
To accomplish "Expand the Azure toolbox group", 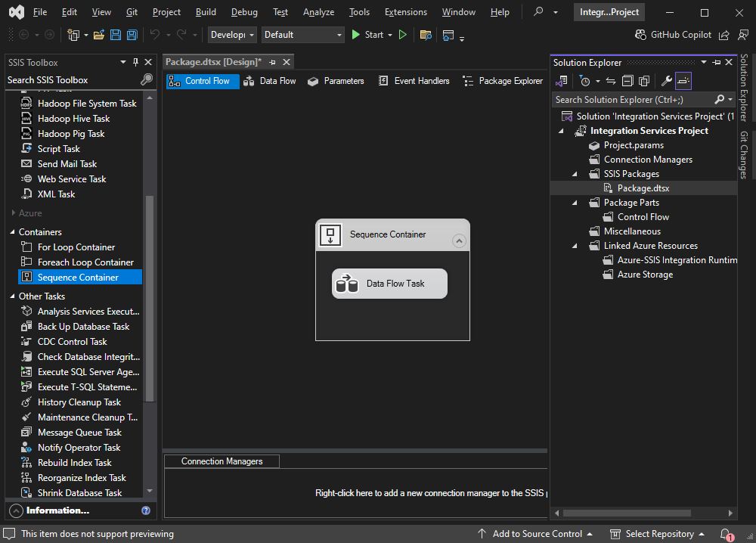I will click(x=13, y=213).
